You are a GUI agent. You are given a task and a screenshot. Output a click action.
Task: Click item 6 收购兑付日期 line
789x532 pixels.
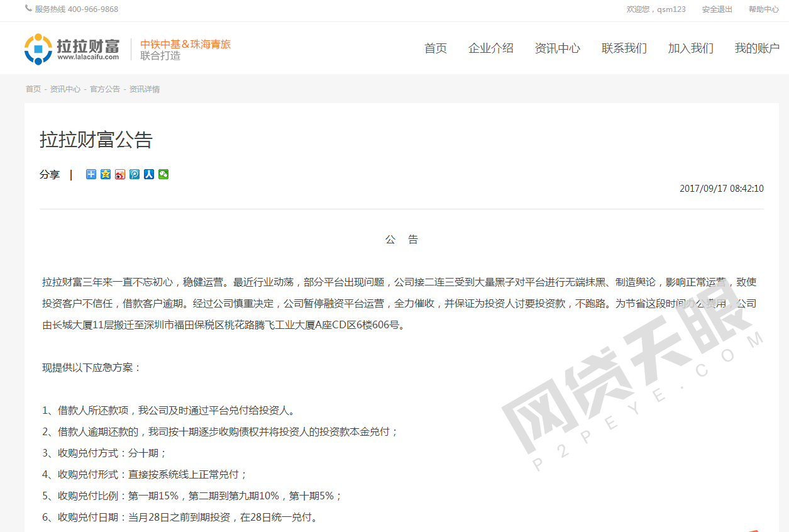coord(180,518)
